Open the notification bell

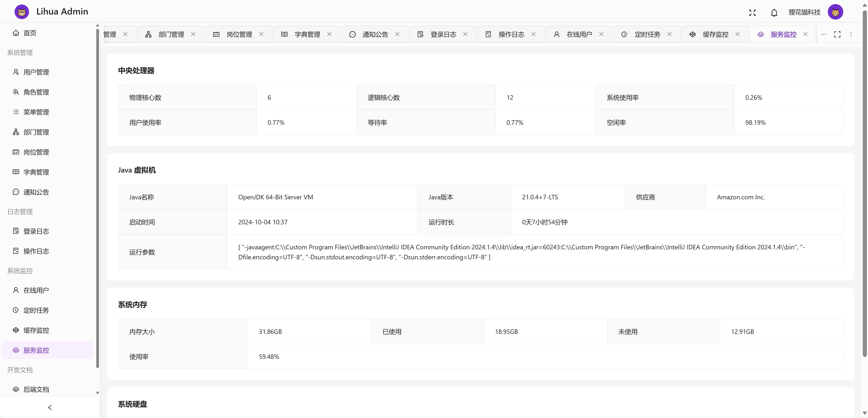(774, 13)
